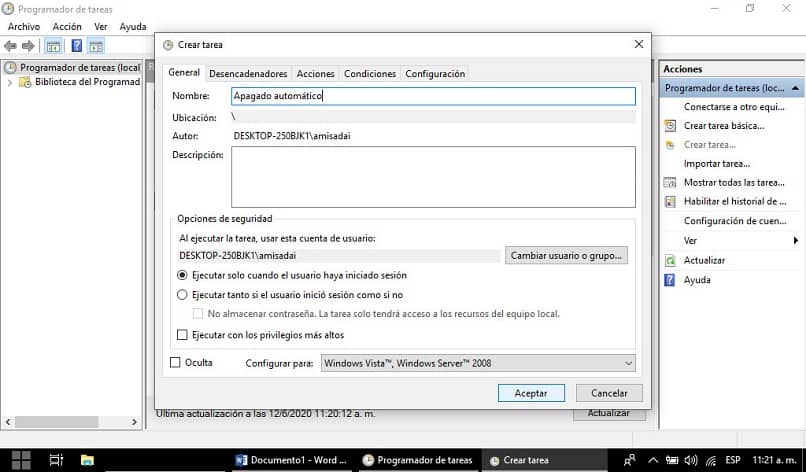Image resolution: width=806 pixels, height=472 pixels.
Task: Click the left pane horizontal scrollbar thumb
Action: [x=57, y=422]
